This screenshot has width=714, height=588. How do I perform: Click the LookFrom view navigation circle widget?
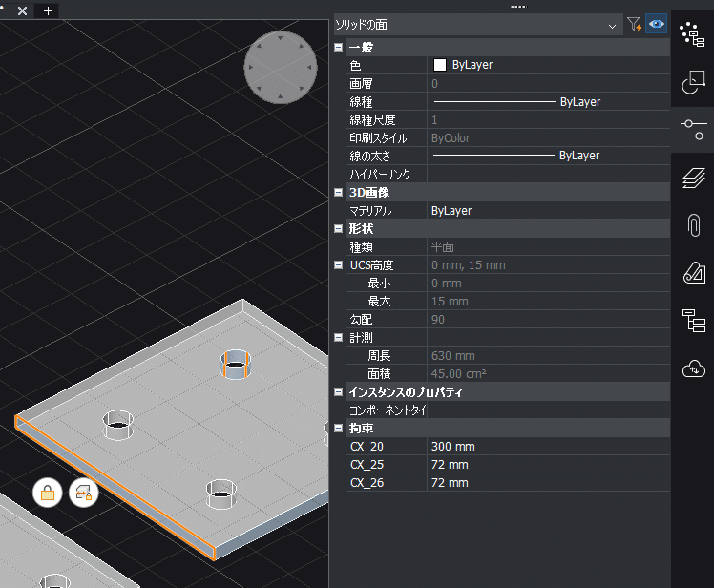(281, 68)
